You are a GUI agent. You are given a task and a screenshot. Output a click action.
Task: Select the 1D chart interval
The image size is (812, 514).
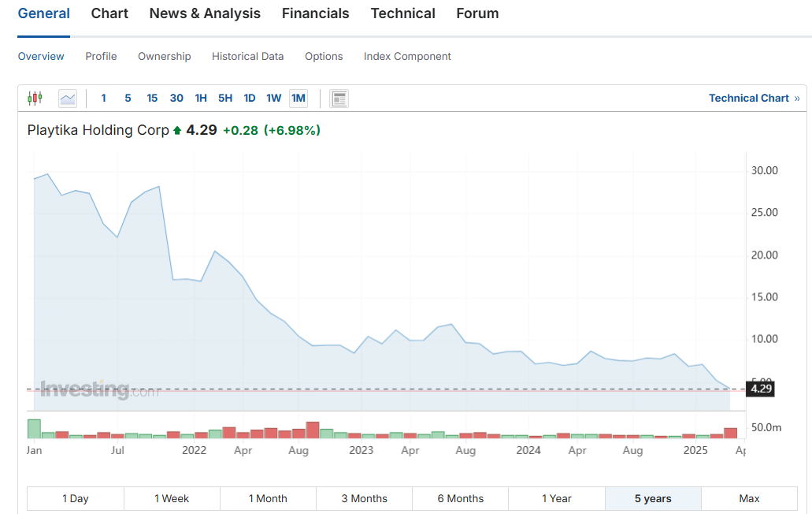tap(250, 99)
